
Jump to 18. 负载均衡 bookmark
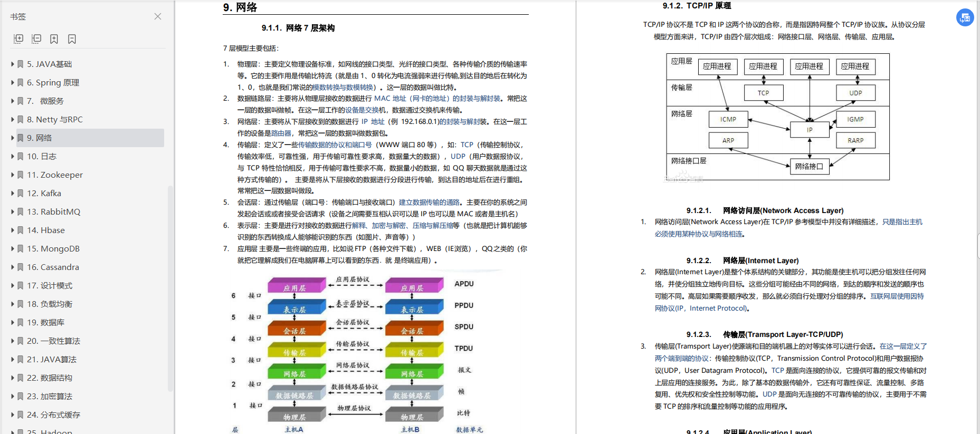click(x=50, y=304)
